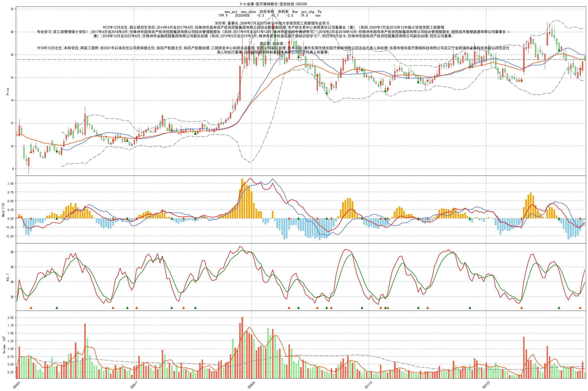This screenshot has width=588, height=391.
Task: Click the Macd 7-33 axis label
Action: tap(4, 210)
